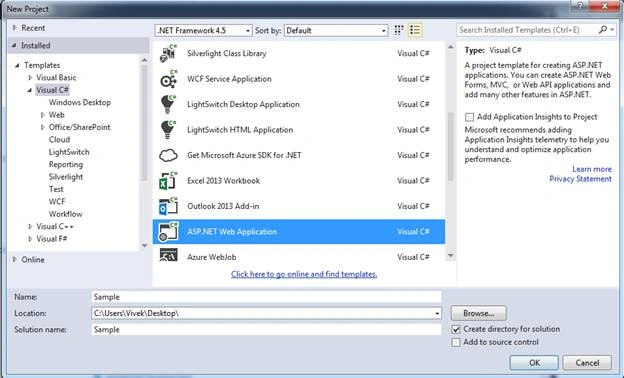Select the WCF template category
This screenshot has height=378, width=624.
click(57, 202)
